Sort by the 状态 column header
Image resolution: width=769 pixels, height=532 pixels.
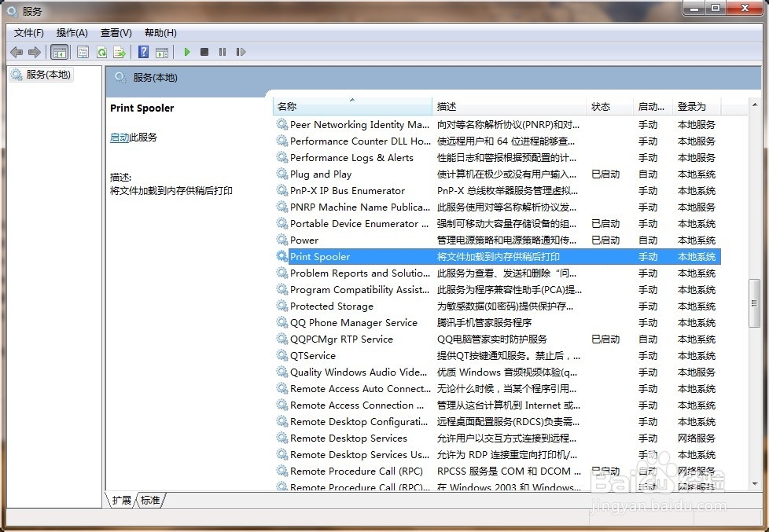(x=609, y=106)
